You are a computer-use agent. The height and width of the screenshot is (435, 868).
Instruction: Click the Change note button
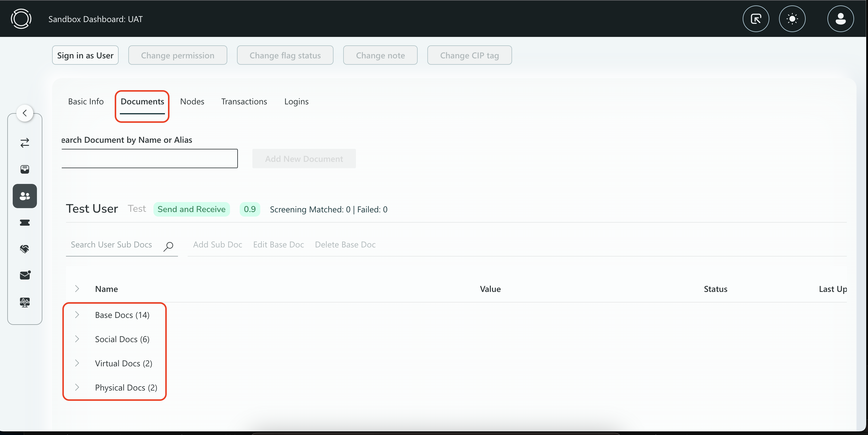click(380, 55)
